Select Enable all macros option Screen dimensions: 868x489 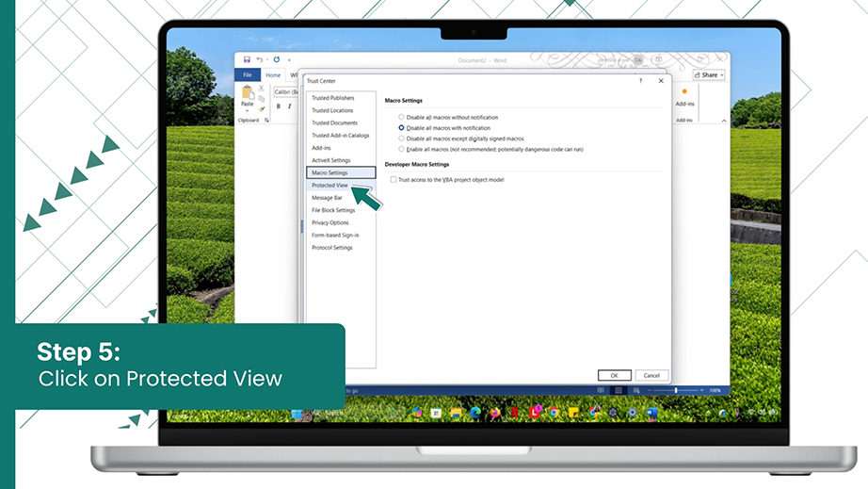401,149
